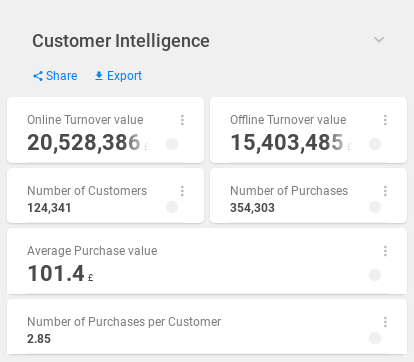Image resolution: width=414 pixels, height=362 pixels.
Task: Click the share icon beside Share
Action: 38,76
